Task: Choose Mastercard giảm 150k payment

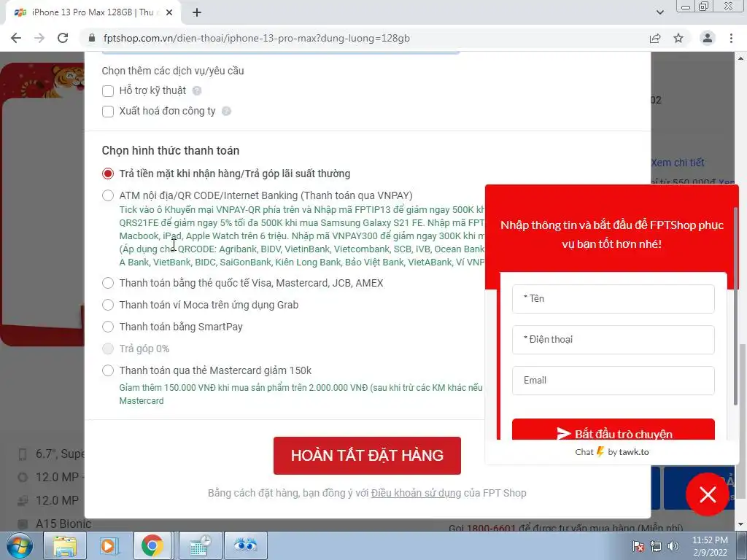Action: 108,370
